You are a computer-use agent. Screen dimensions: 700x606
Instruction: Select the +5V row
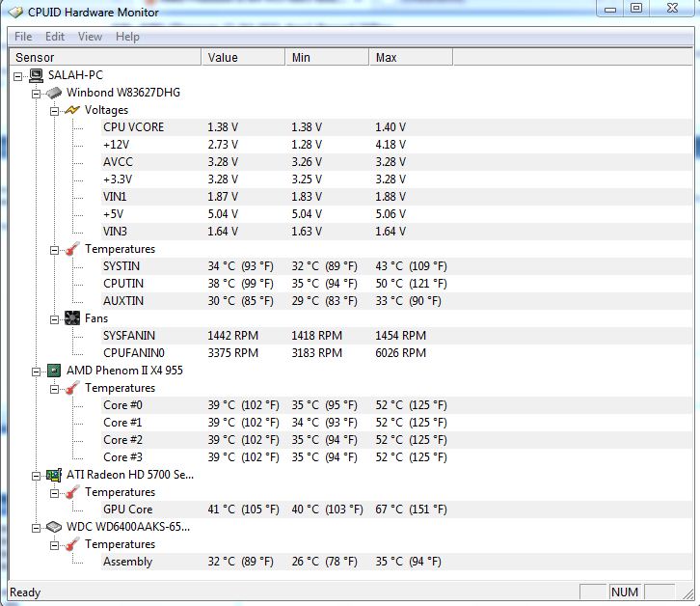(396, 214)
